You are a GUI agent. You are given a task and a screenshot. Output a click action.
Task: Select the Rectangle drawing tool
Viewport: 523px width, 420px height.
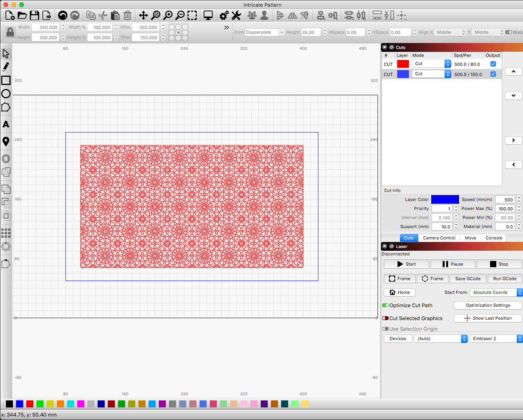(x=6, y=80)
